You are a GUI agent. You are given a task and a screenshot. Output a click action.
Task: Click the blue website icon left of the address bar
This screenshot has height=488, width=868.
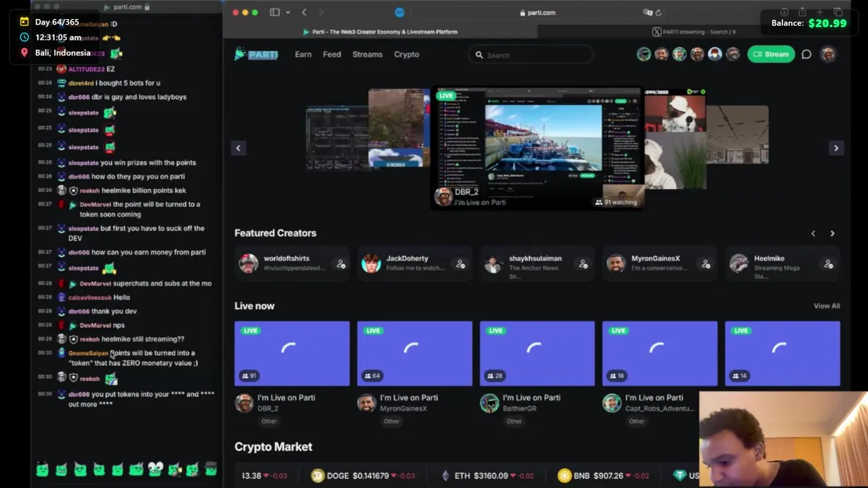pos(399,12)
